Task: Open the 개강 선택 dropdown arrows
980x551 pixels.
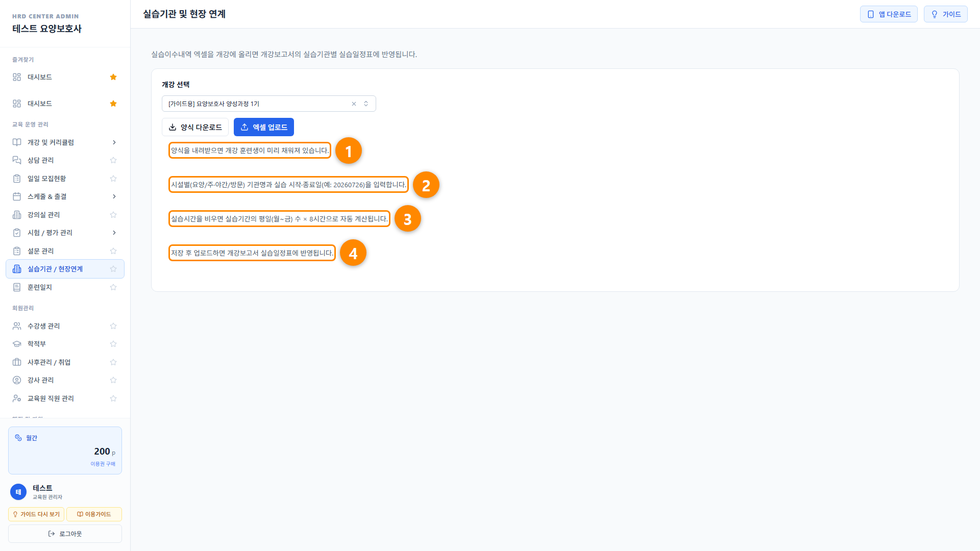Action: (366, 104)
